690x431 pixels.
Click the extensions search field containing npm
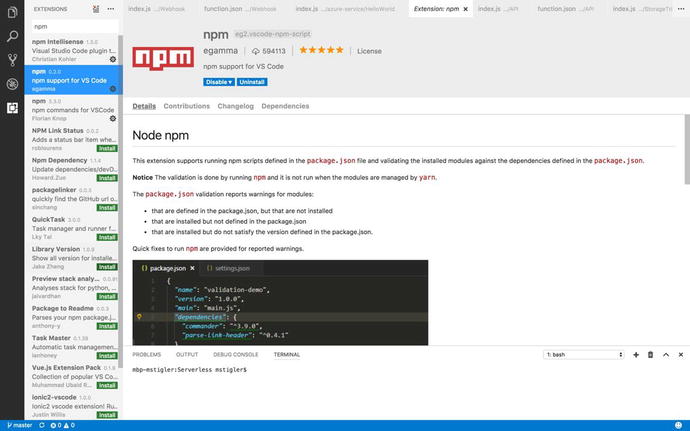75,26
